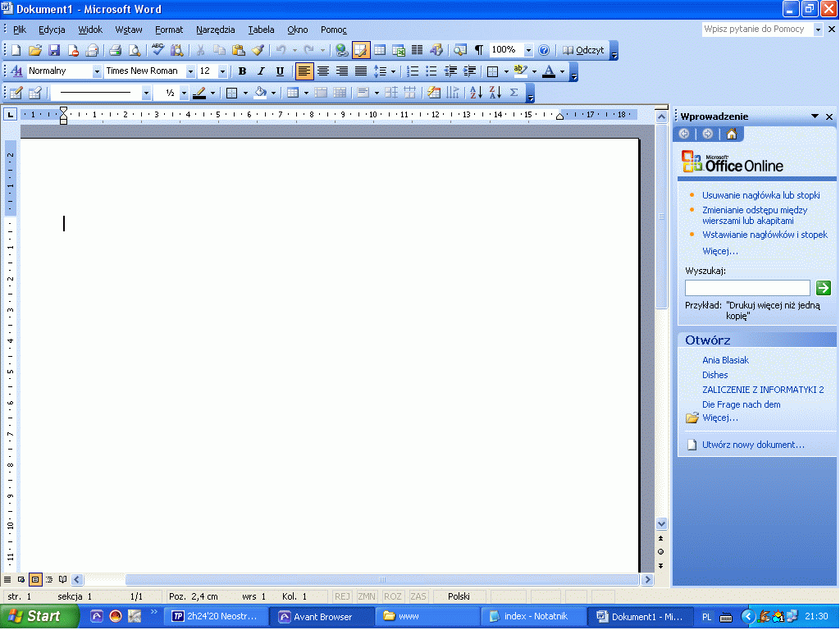Open Times New Roman font dropdown

tap(190, 71)
